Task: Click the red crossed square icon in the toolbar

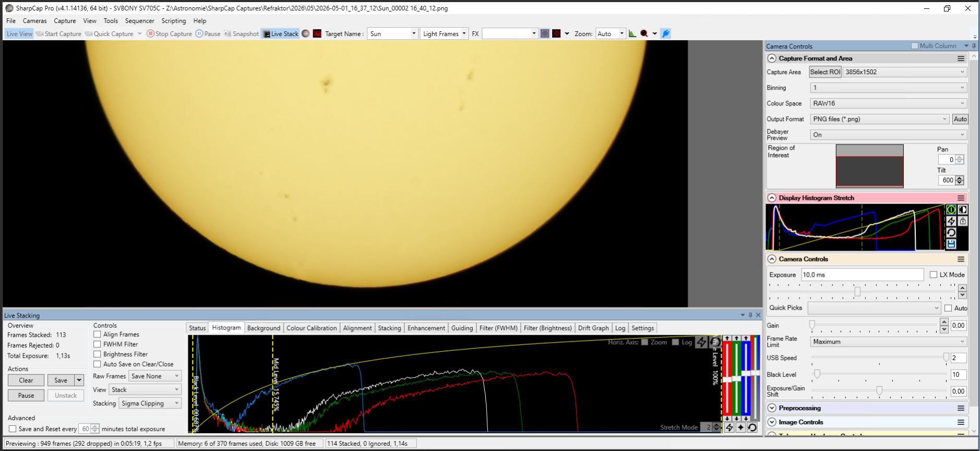Action: coord(556,33)
